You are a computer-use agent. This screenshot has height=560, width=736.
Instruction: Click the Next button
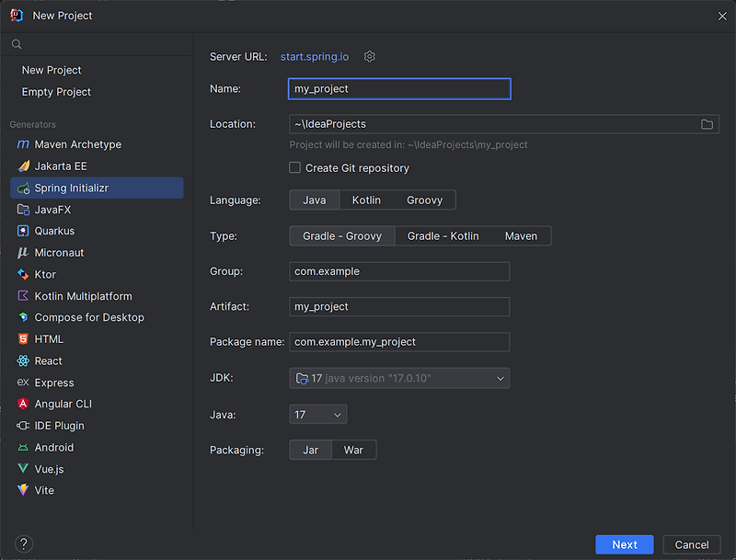coord(625,544)
